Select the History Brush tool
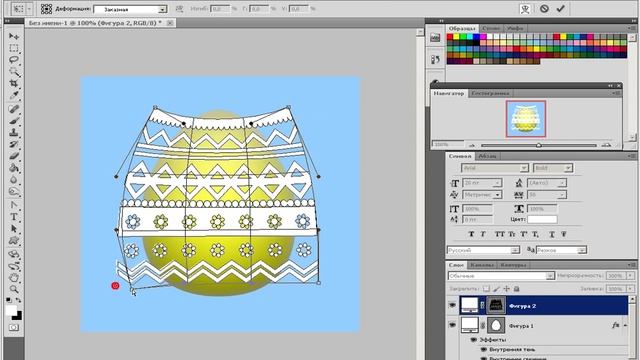 (x=14, y=144)
